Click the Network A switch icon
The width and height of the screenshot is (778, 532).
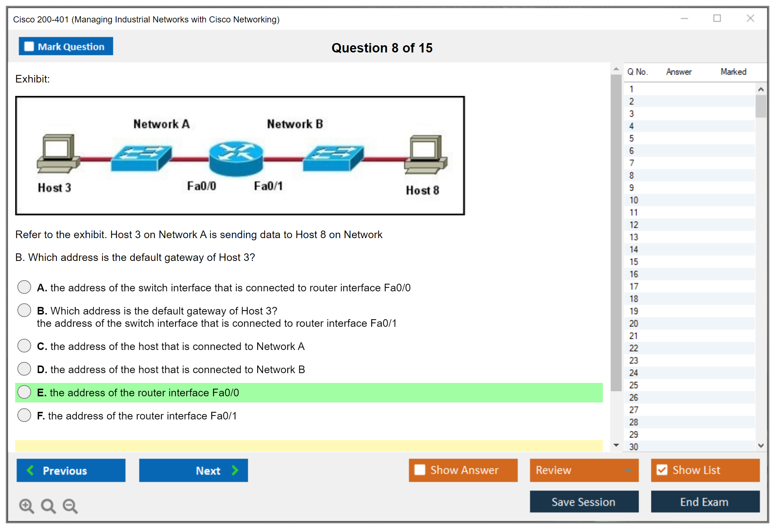(141, 158)
